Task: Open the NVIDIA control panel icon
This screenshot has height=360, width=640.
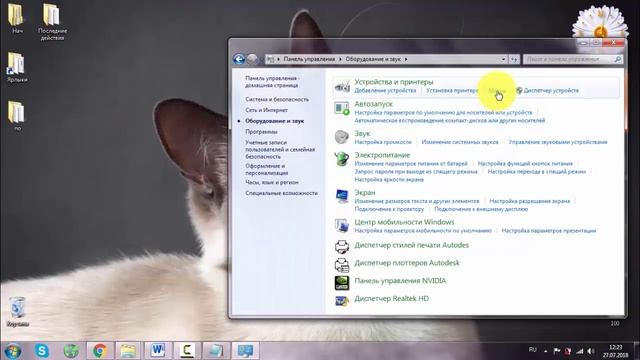Action: 342,282
